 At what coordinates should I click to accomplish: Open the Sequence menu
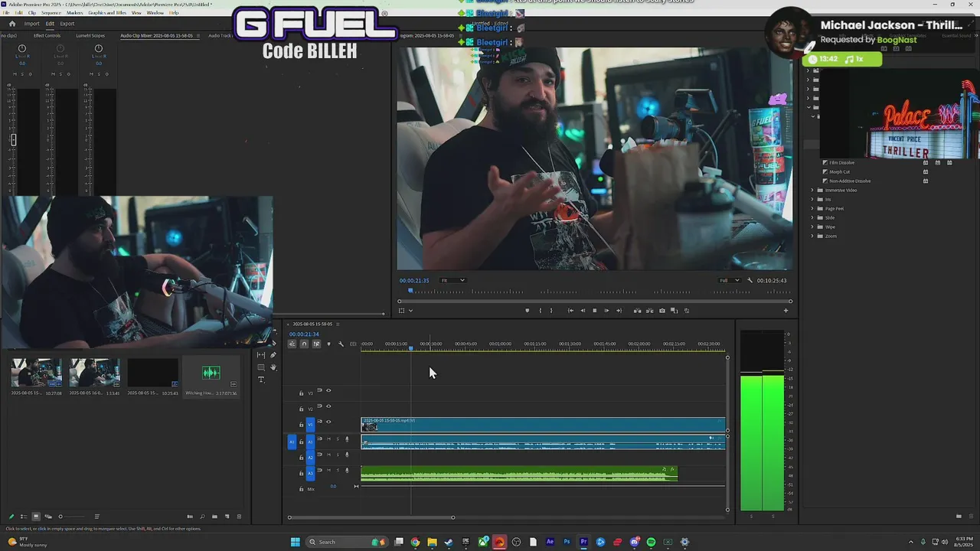tap(51, 13)
